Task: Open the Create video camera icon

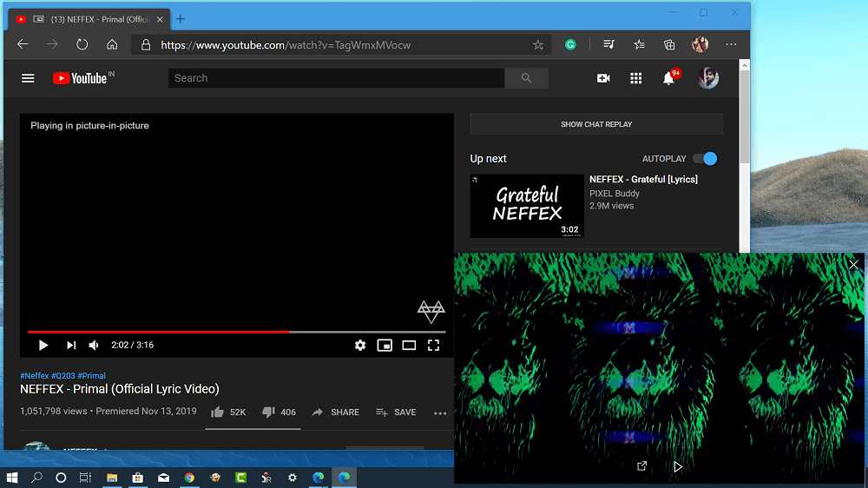Action: 603,78
